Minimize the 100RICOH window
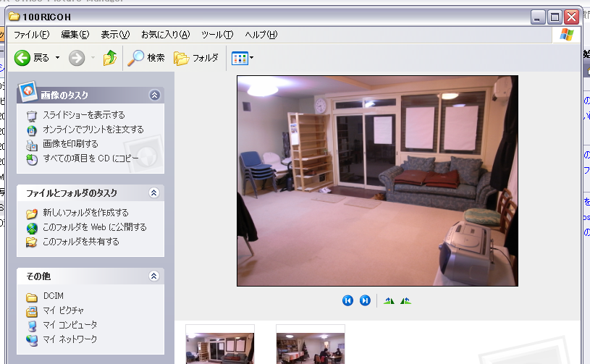 click(x=538, y=17)
